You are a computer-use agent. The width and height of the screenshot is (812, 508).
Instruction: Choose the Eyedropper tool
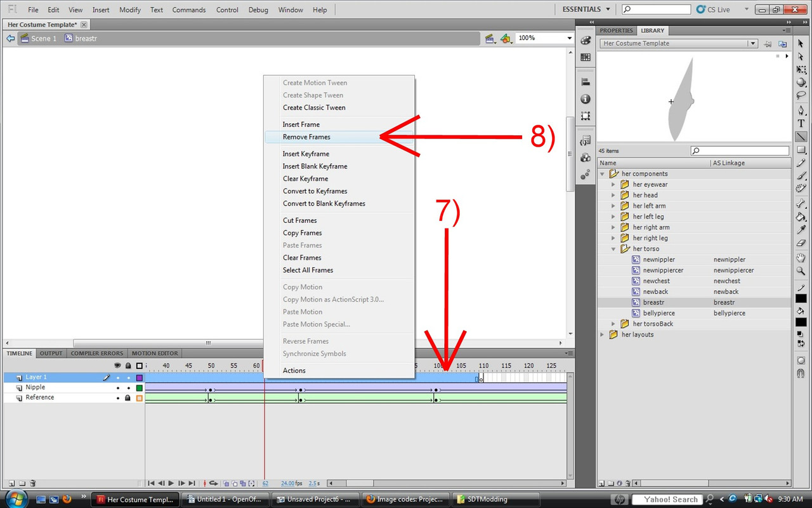[801, 229]
